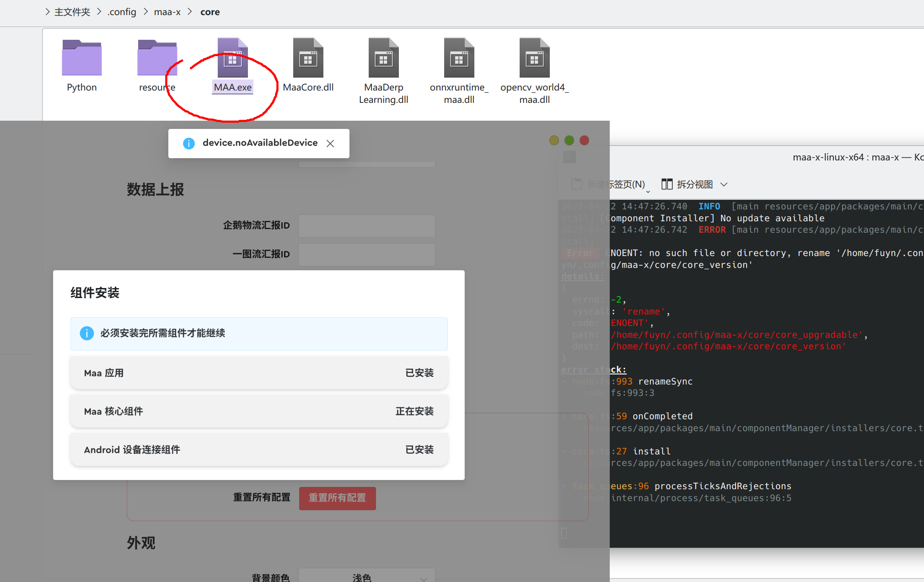Select the MAA.exe file icon
This screenshot has width=924, height=582.
232,58
